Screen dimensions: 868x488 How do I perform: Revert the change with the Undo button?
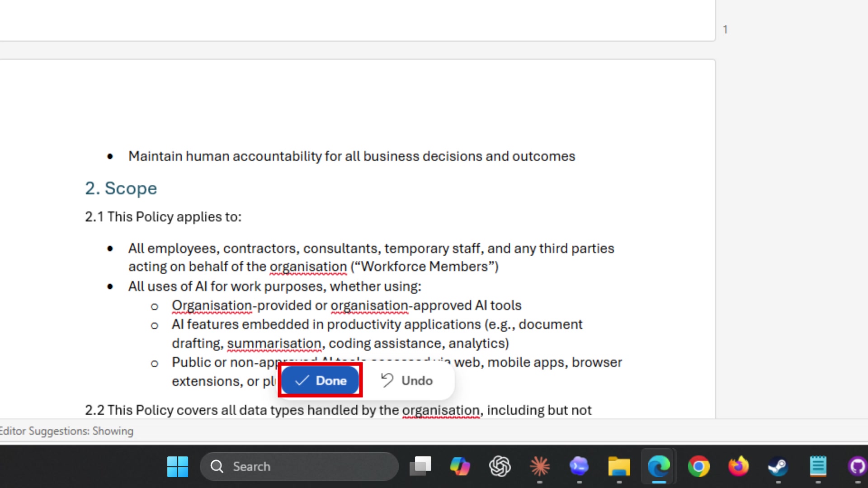(x=407, y=380)
